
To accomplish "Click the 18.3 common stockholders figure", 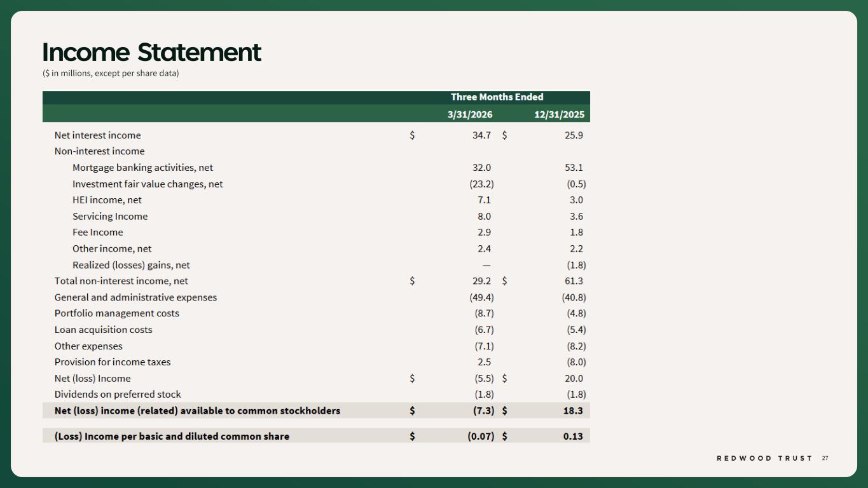I will click(x=573, y=411).
